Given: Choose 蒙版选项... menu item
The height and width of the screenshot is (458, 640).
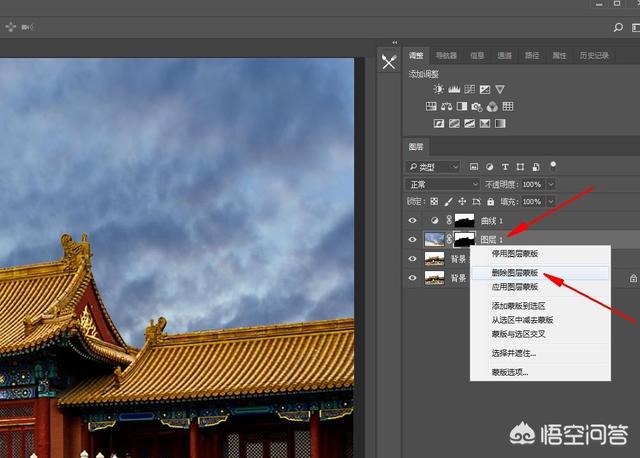Looking at the screenshot, I should pyautogui.click(x=540, y=372).
